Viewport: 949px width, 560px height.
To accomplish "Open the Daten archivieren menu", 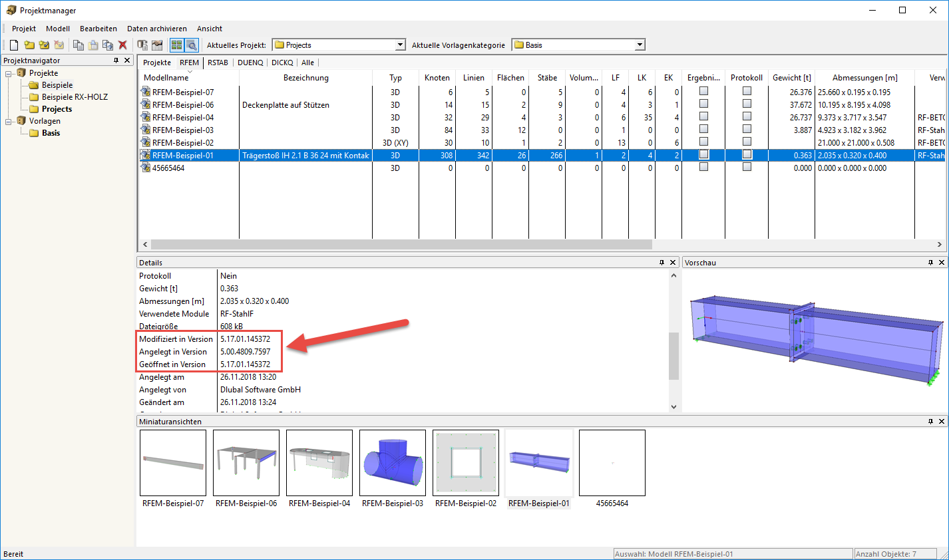I will point(159,29).
